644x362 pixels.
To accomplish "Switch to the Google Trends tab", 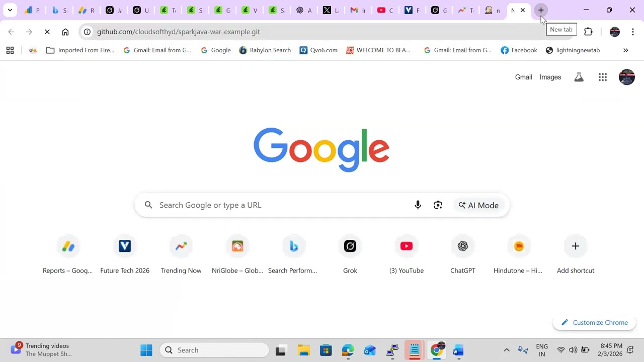I will [466, 10].
